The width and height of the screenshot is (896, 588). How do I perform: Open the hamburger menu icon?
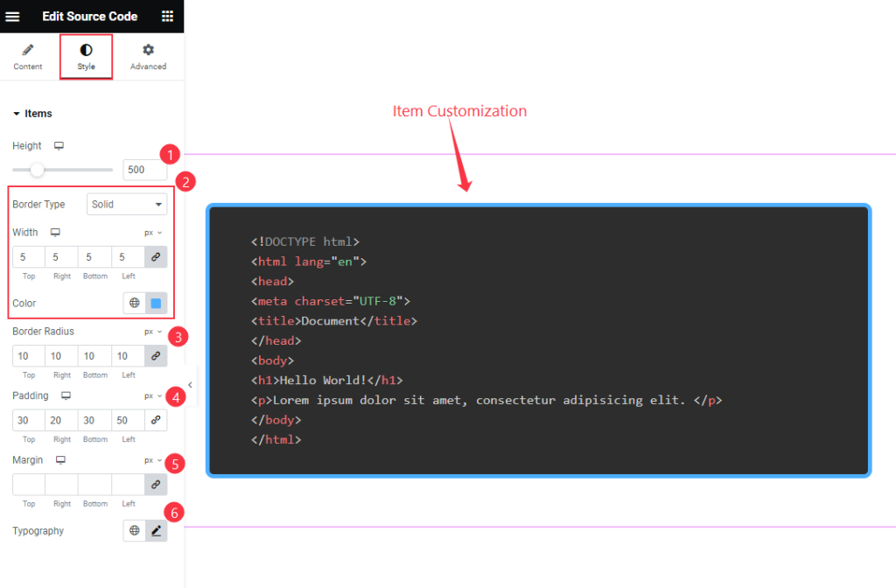12,17
